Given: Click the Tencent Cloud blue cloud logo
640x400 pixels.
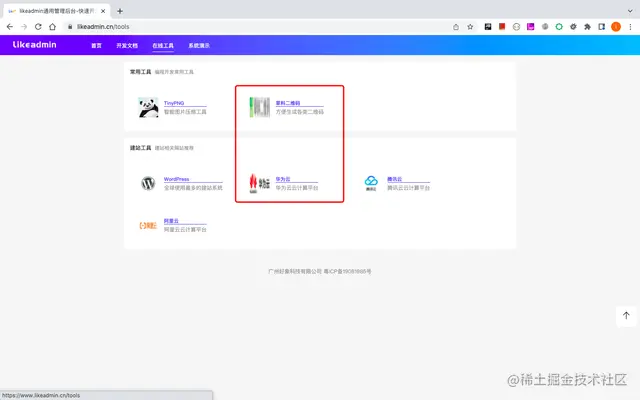Looking at the screenshot, I should point(371,182).
